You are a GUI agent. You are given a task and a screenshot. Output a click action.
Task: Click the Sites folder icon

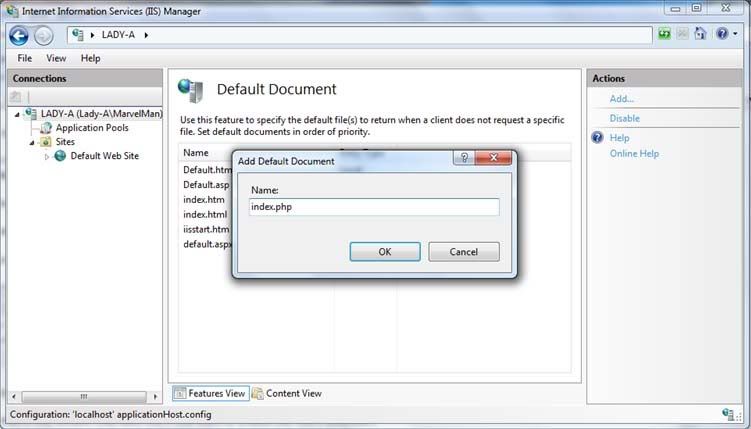coord(46,142)
